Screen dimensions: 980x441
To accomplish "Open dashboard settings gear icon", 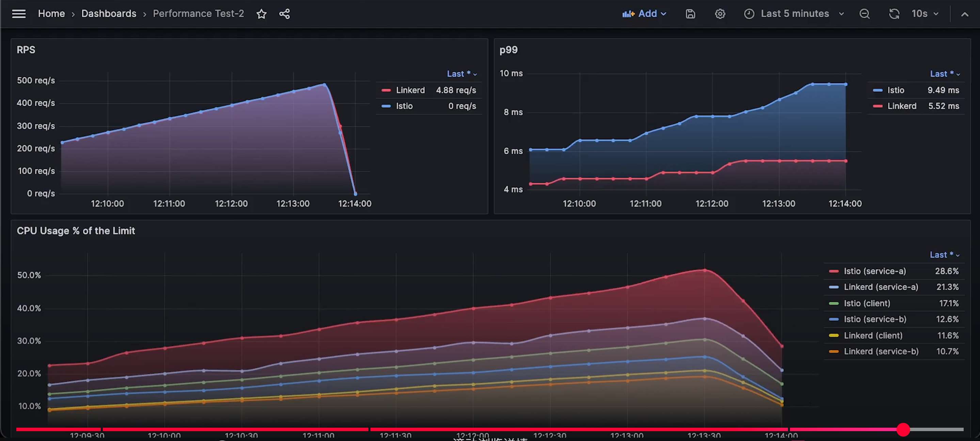I will [x=720, y=14].
